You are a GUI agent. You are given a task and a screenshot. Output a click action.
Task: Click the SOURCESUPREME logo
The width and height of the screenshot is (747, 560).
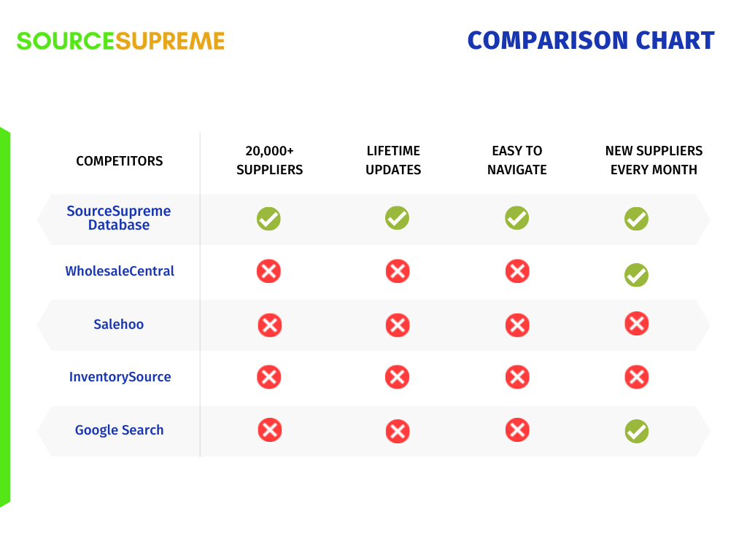click(120, 41)
